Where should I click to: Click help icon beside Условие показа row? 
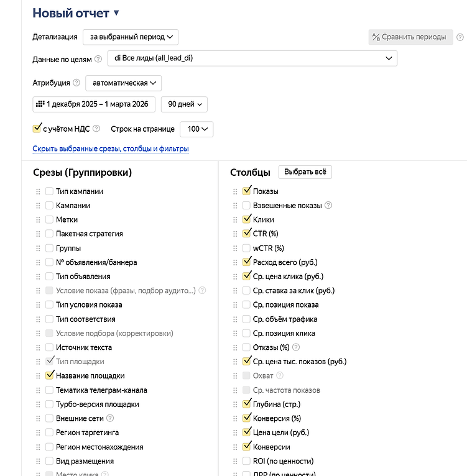coord(202,291)
